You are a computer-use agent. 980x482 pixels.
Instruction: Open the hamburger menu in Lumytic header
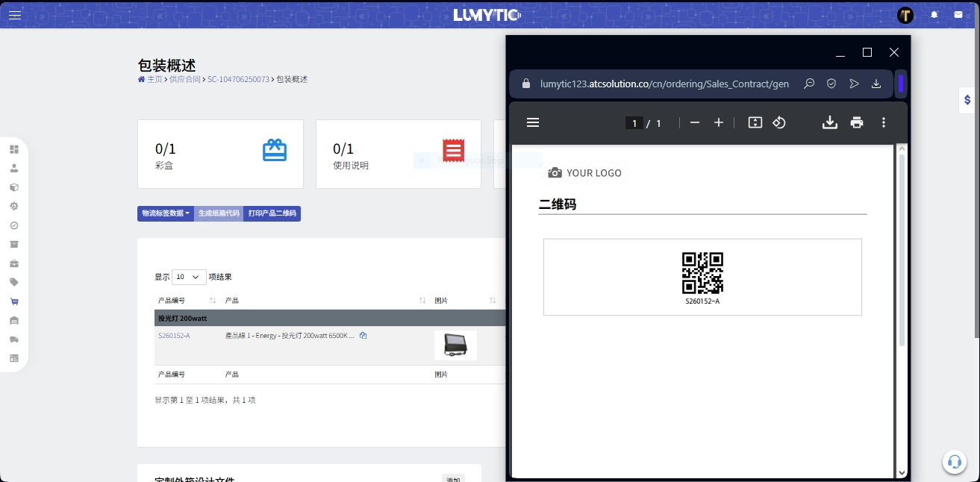[15, 15]
